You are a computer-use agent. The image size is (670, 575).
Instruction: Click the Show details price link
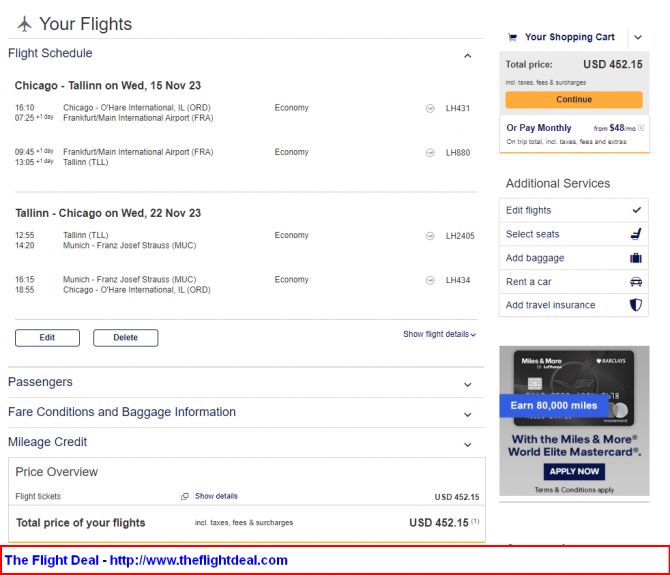216,496
